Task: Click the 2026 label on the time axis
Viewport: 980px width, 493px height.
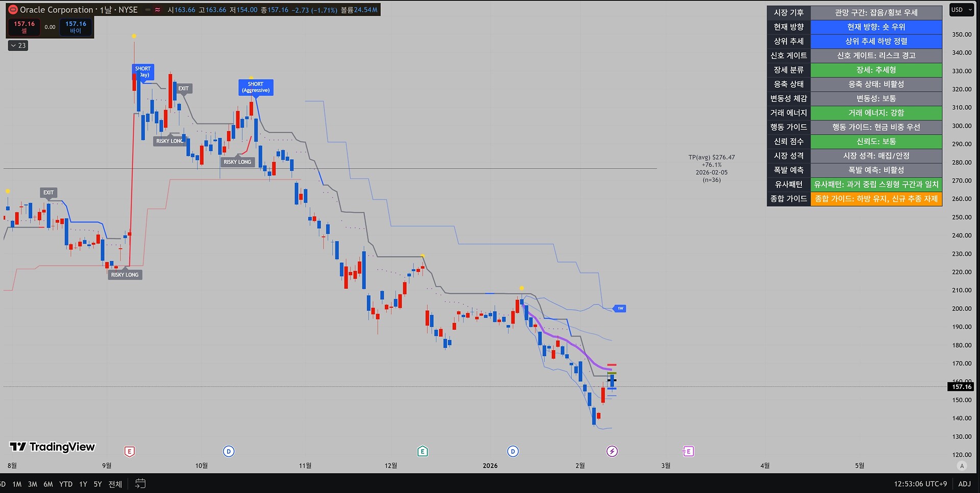Action: pos(490,465)
